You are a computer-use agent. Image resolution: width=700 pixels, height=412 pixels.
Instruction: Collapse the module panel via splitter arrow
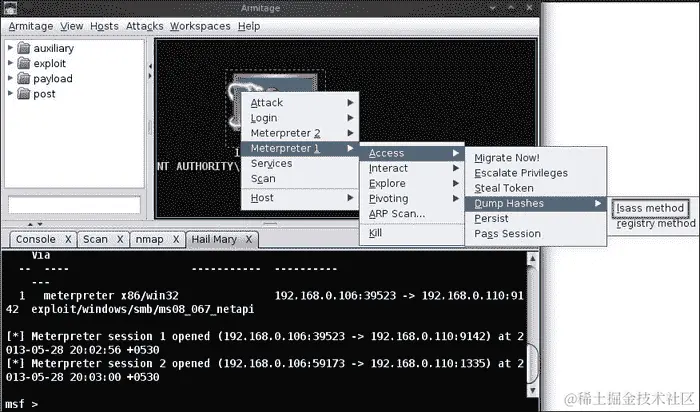click(150, 66)
